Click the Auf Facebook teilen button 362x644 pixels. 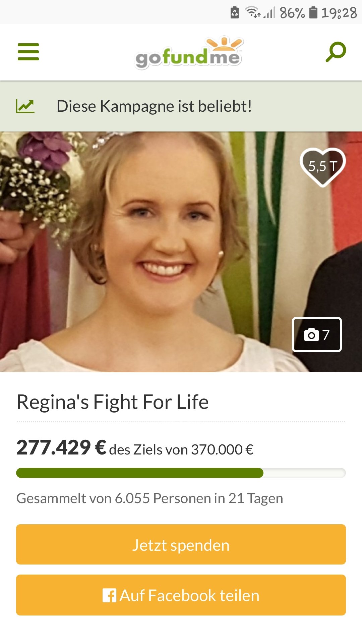(181, 595)
